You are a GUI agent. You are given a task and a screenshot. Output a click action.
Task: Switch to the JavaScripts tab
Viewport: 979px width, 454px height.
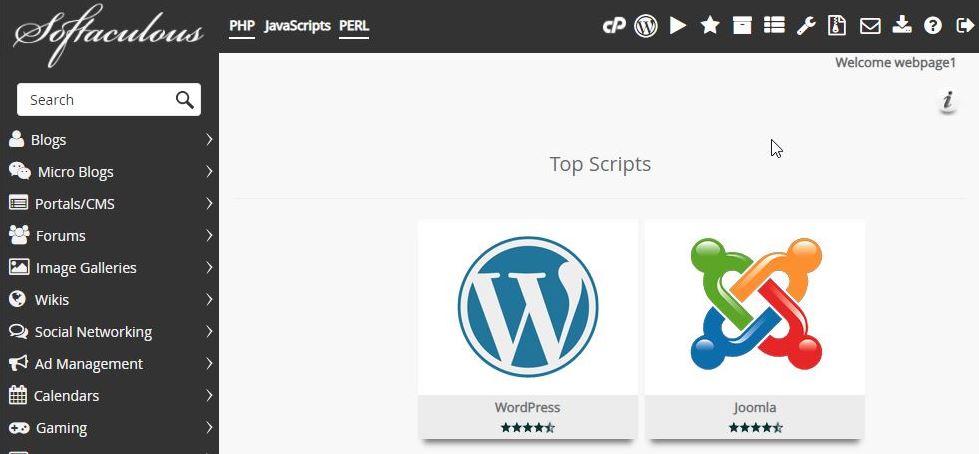point(297,26)
